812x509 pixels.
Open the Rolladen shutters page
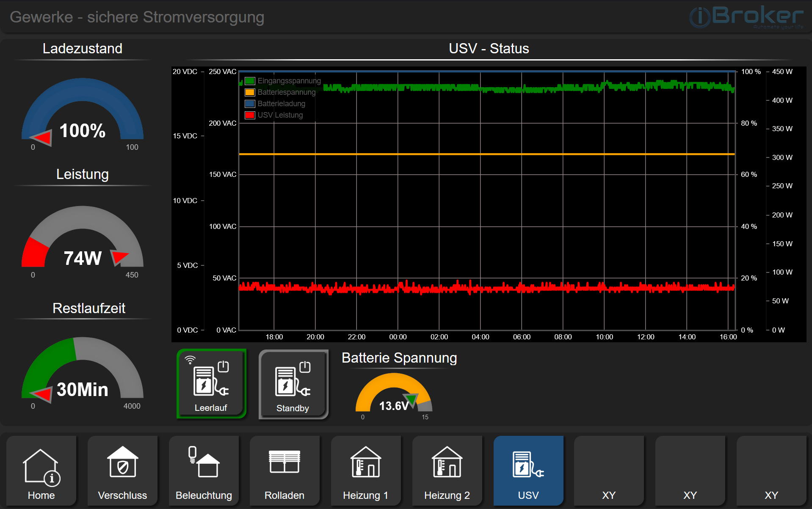284,470
